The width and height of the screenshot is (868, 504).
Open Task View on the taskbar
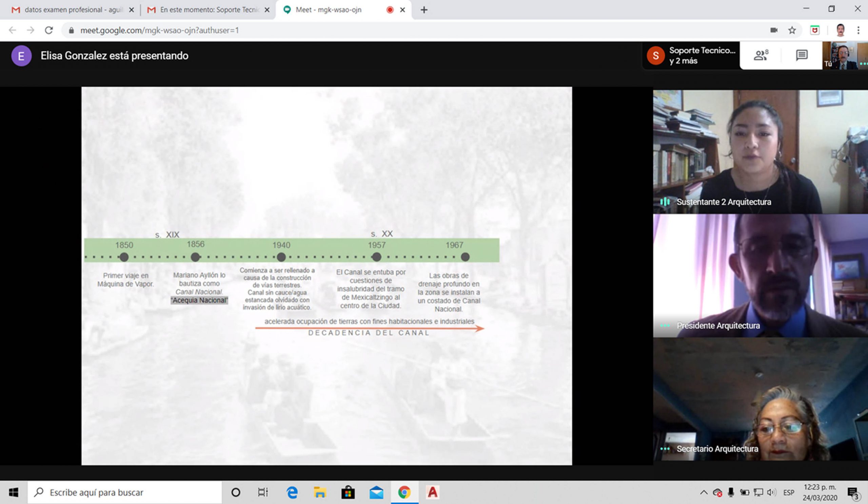tap(263, 492)
